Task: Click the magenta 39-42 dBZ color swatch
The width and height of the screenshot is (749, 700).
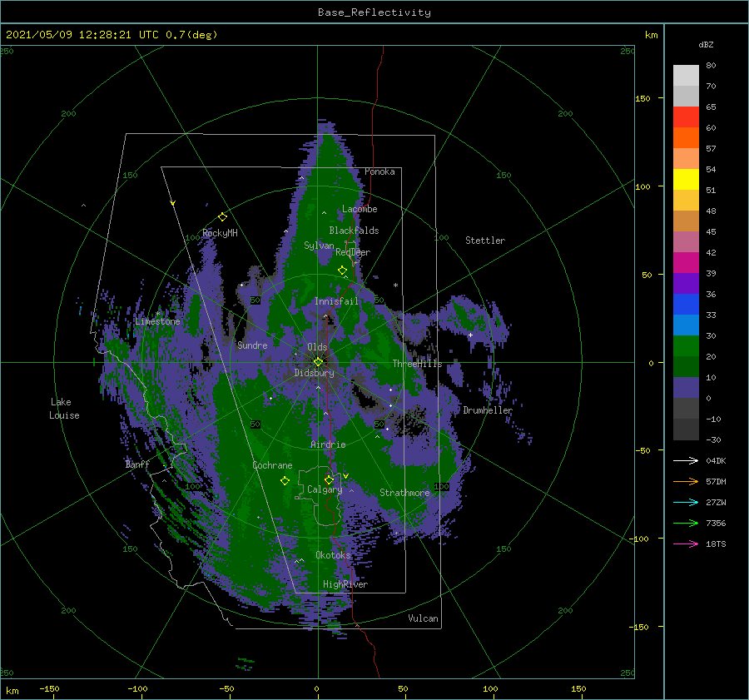Action: point(686,262)
